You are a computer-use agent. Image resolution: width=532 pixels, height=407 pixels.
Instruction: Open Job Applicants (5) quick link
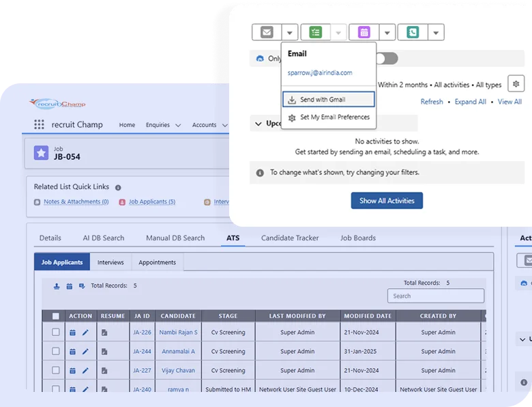tap(152, 202)
